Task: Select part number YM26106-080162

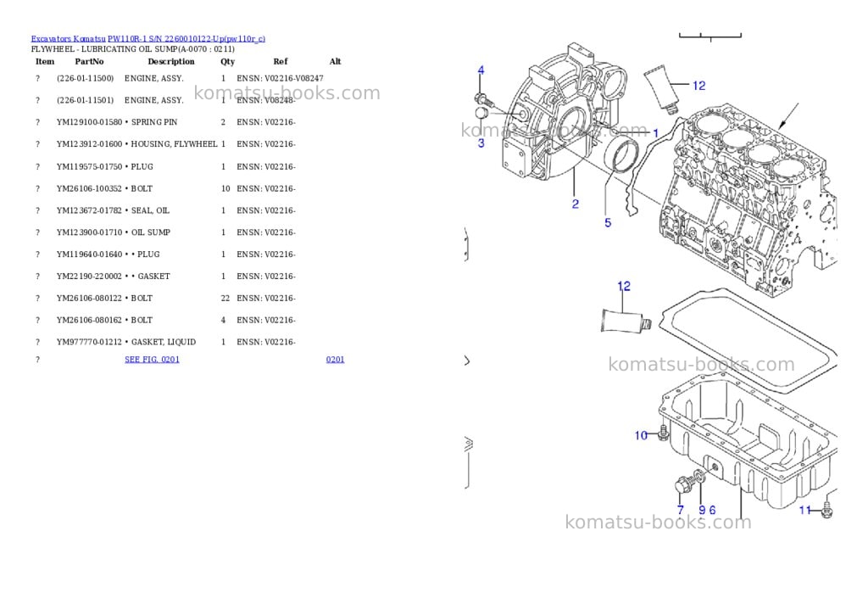Action: [x=89, y=321]
